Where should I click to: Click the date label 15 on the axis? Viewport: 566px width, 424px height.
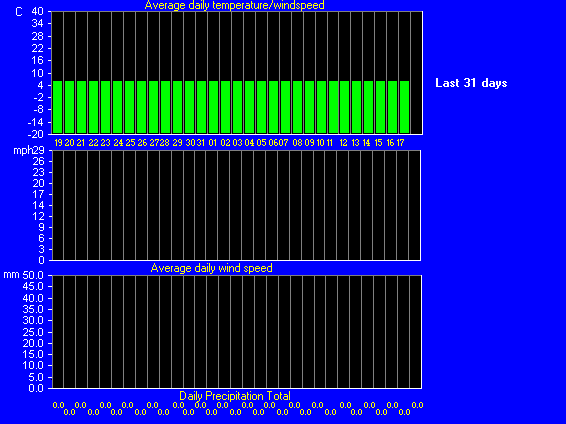click(378, 143)
